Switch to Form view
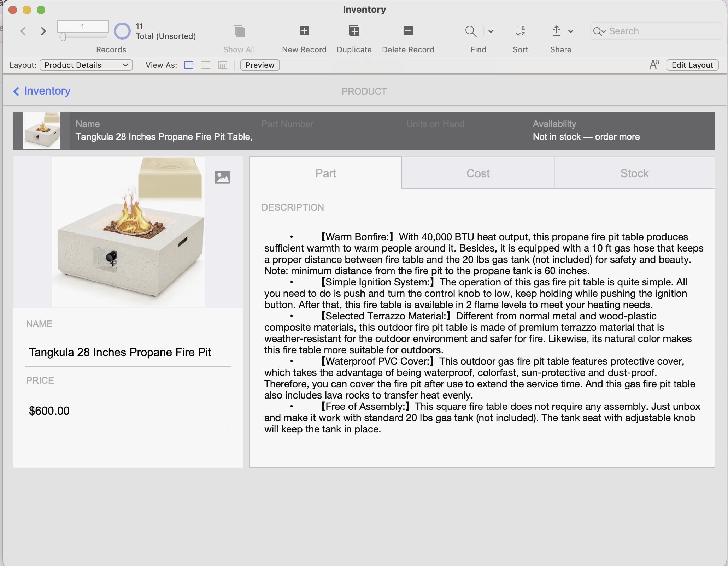728x566 pixels. (189, 65)
